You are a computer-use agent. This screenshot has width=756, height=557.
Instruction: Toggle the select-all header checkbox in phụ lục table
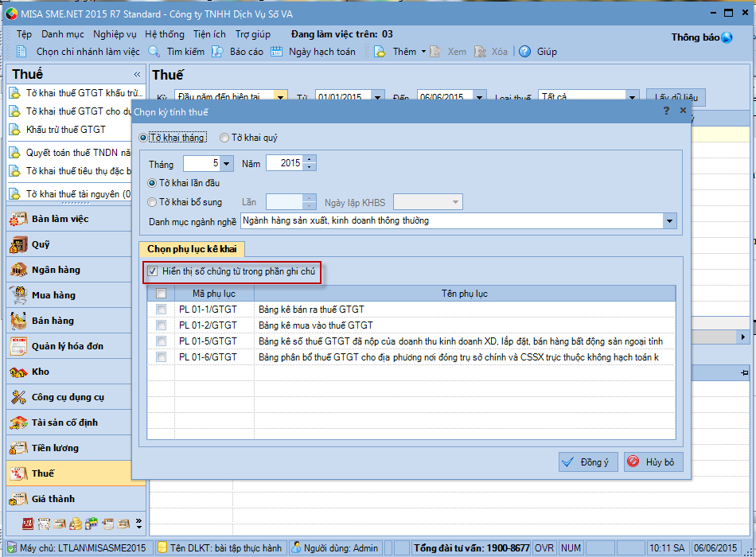pyautogui.click(x=161, y=293)
